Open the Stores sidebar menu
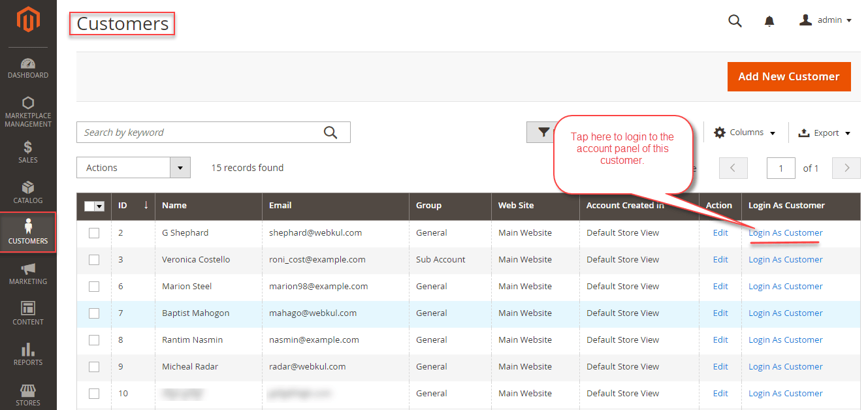Screen dimensions: 868x410 click(x=28, y=395)
